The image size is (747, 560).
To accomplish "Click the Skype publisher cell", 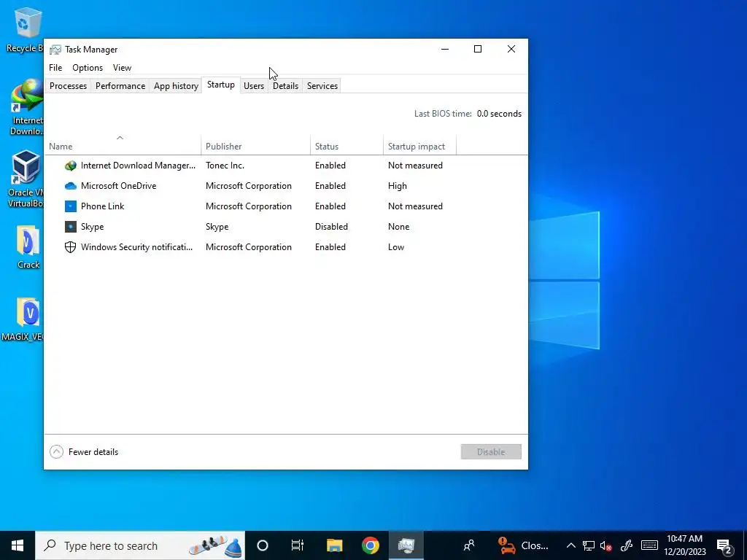I will click(217, 227).
